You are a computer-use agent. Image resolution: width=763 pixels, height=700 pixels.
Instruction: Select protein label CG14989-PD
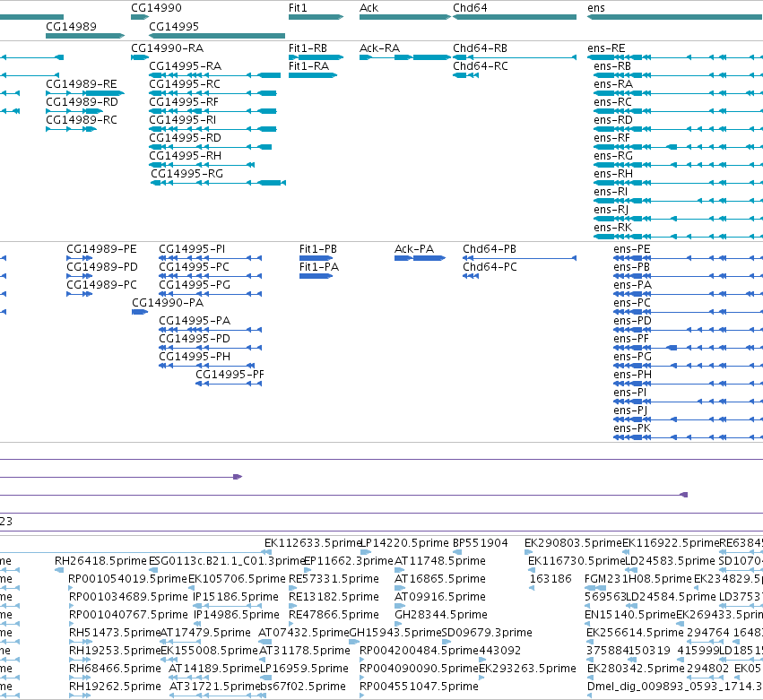click(102, 267)
